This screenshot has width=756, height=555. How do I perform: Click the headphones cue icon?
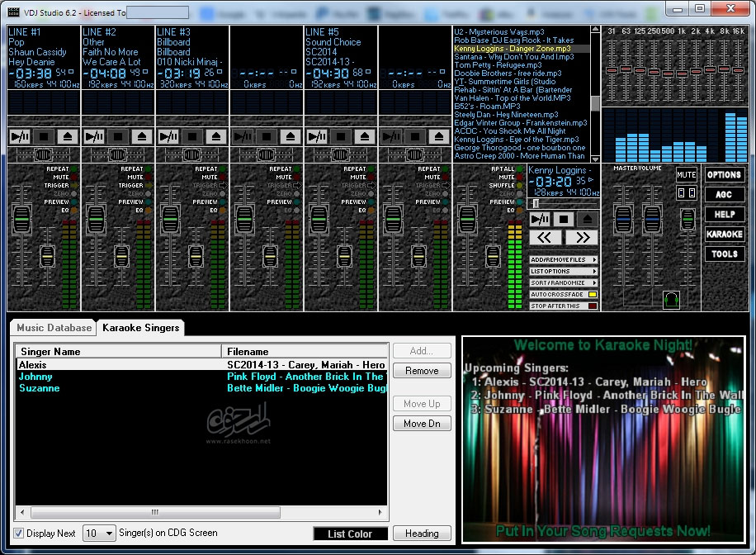click(x=671, y=300)
